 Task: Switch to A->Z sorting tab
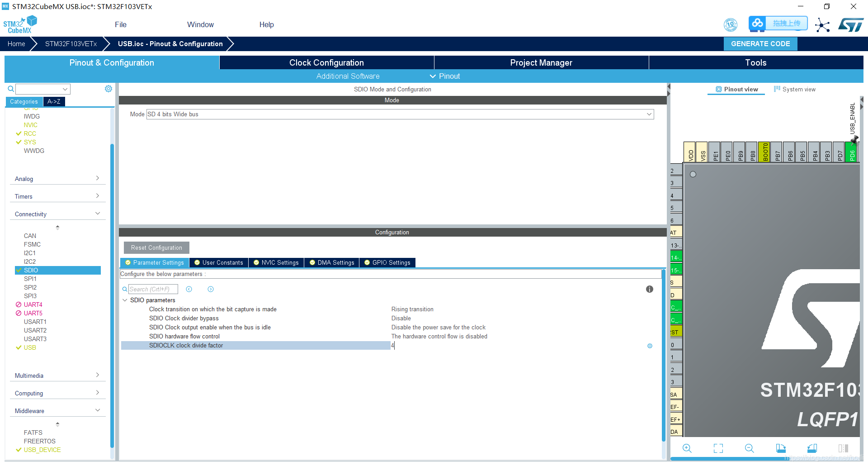[54, 101]
